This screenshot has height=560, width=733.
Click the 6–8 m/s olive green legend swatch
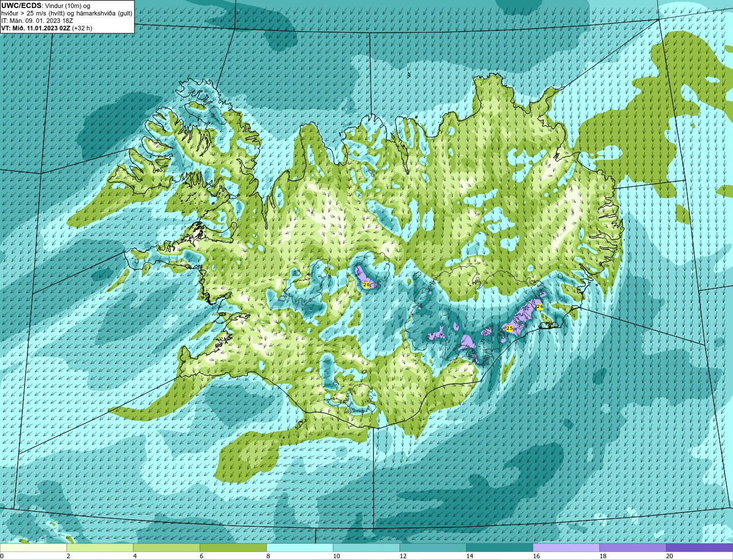coord(233,547)
